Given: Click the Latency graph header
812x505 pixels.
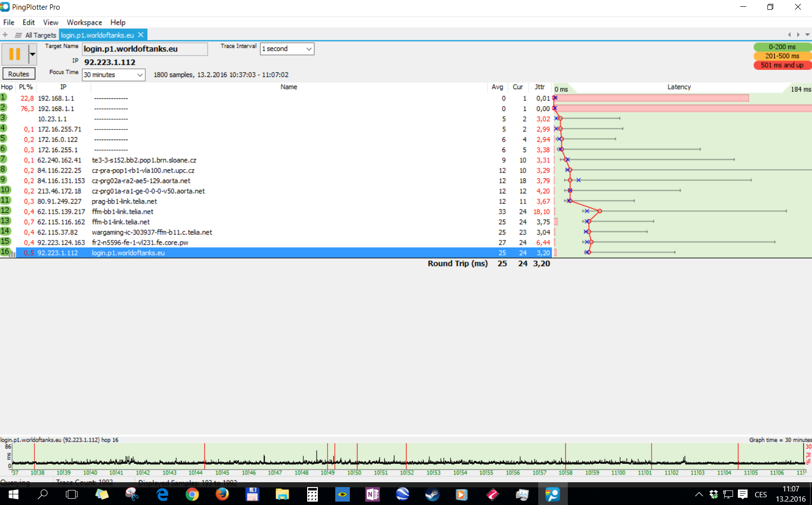Looking at the screenshot, I should click(x=679, y=87).
